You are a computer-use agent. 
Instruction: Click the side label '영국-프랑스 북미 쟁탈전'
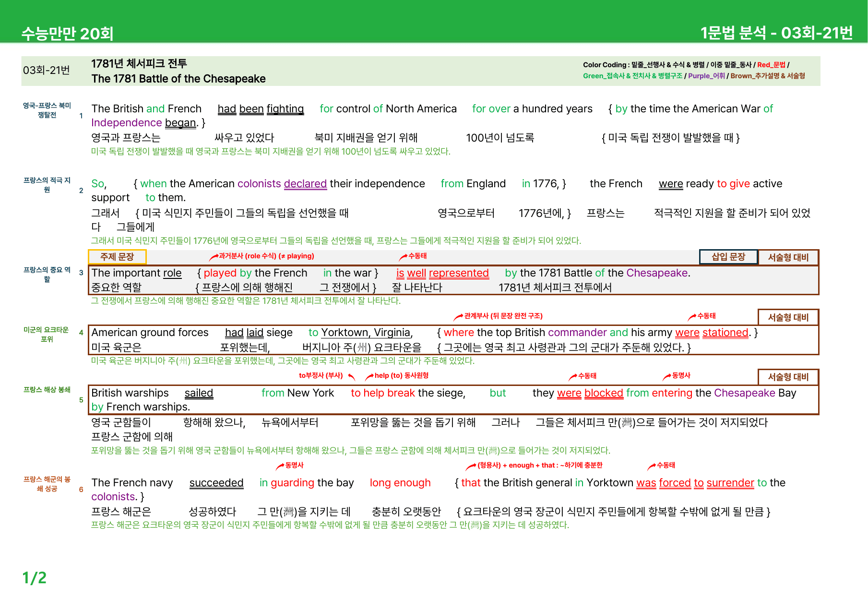[x=47, y=110]
